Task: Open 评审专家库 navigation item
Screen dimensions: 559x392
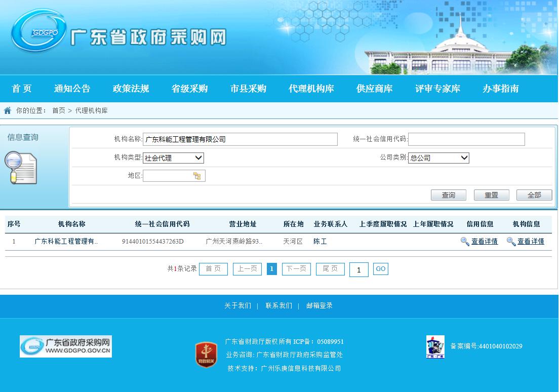Action: [437, 89]
